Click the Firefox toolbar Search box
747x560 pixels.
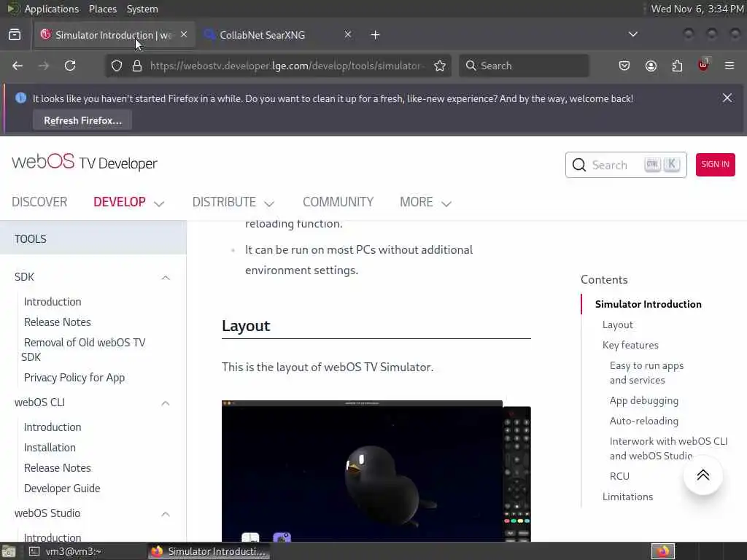pos(524,66)
